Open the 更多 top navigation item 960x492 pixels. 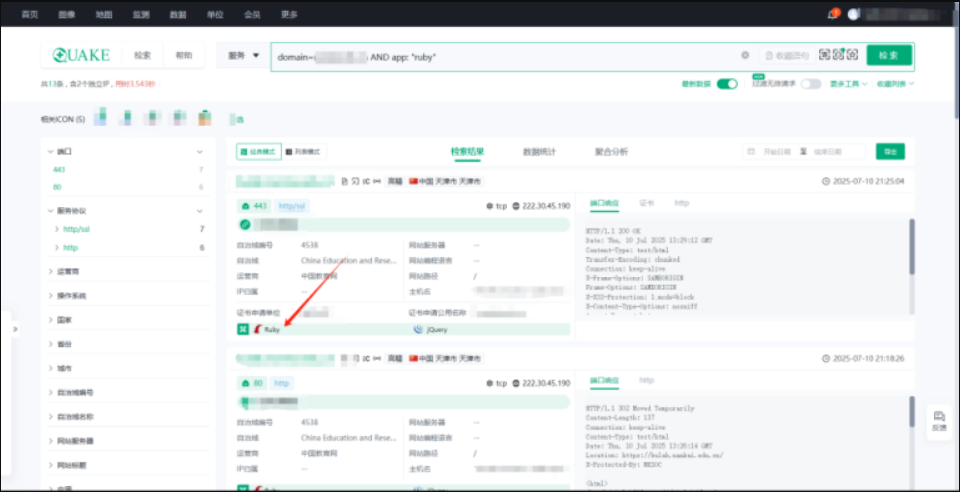click(289, 14)
